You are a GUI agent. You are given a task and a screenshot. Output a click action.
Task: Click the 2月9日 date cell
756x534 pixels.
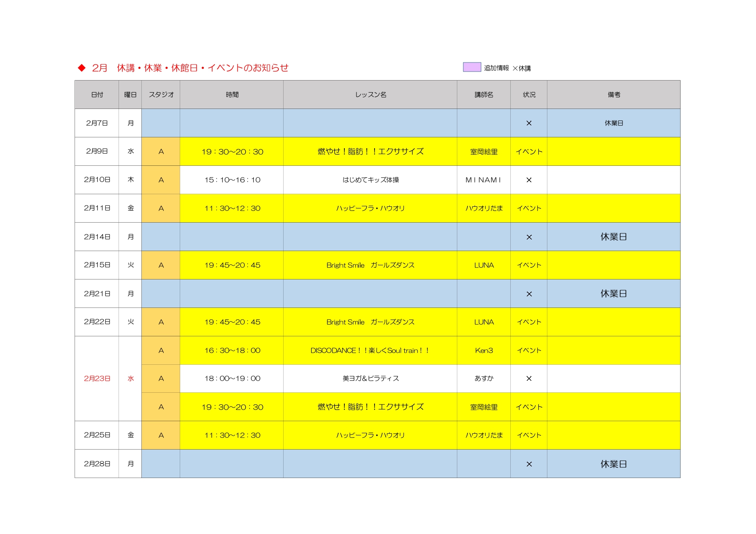97,151
